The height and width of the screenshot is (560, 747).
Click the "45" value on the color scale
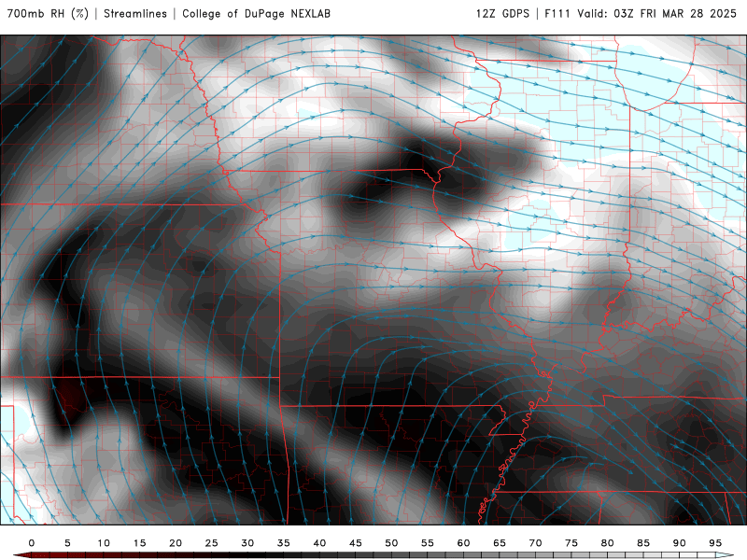356,543
